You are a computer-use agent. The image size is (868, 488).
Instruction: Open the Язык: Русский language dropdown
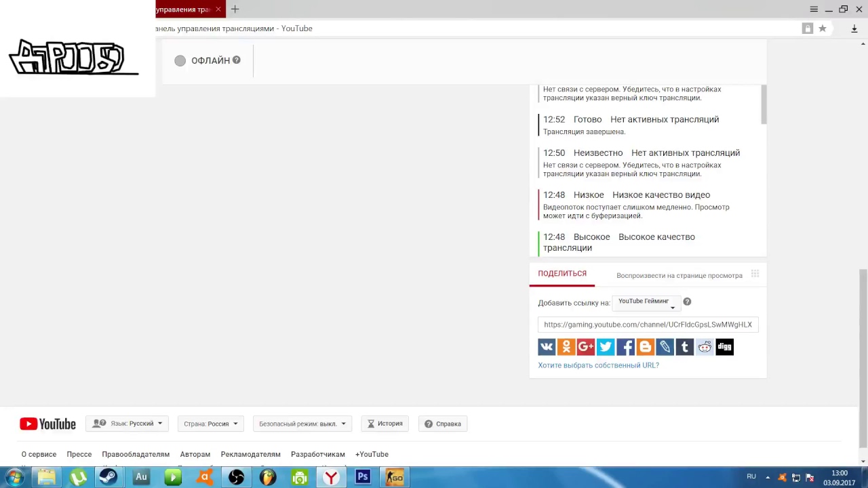pos(127,424)
